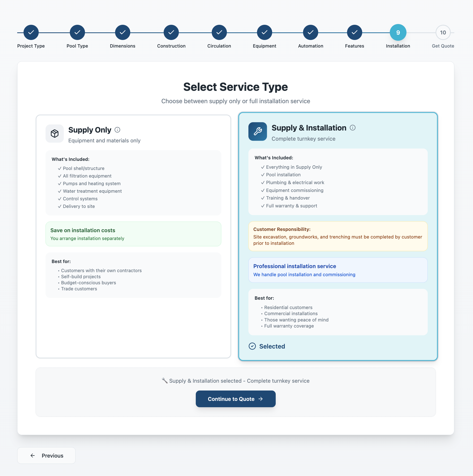Open the Pool Type step
473x476 pixels.
pyautogui.click(x=77, y=32)
